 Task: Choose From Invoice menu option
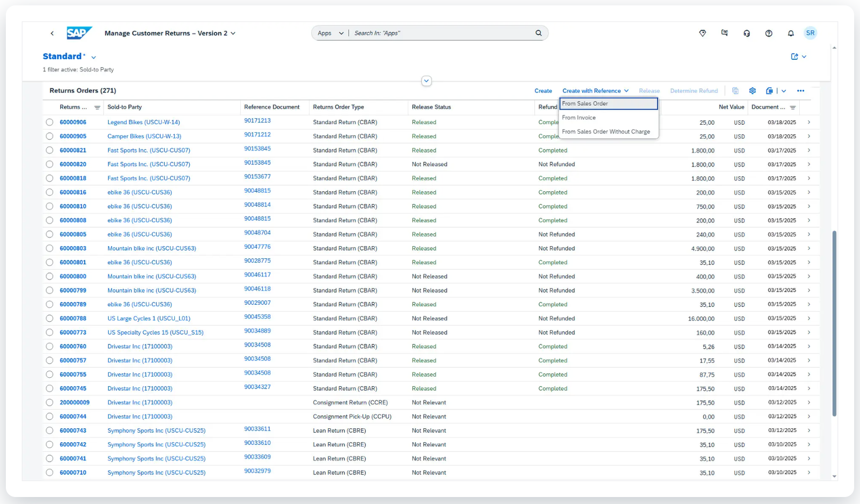579,118
